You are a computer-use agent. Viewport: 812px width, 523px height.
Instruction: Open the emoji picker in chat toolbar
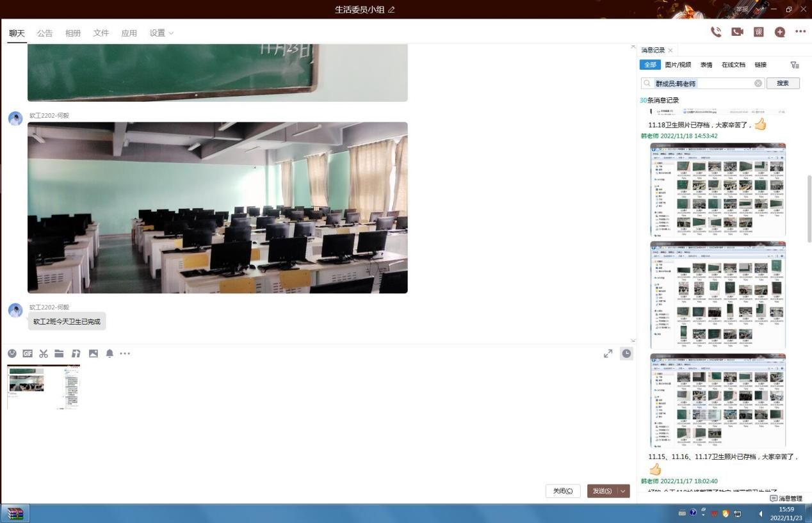[x=12, y=353]
